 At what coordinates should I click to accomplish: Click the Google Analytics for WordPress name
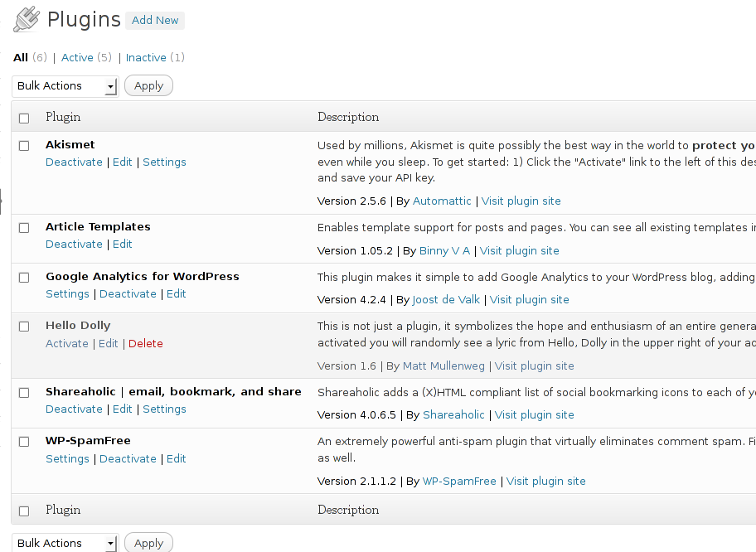(143, 277)
